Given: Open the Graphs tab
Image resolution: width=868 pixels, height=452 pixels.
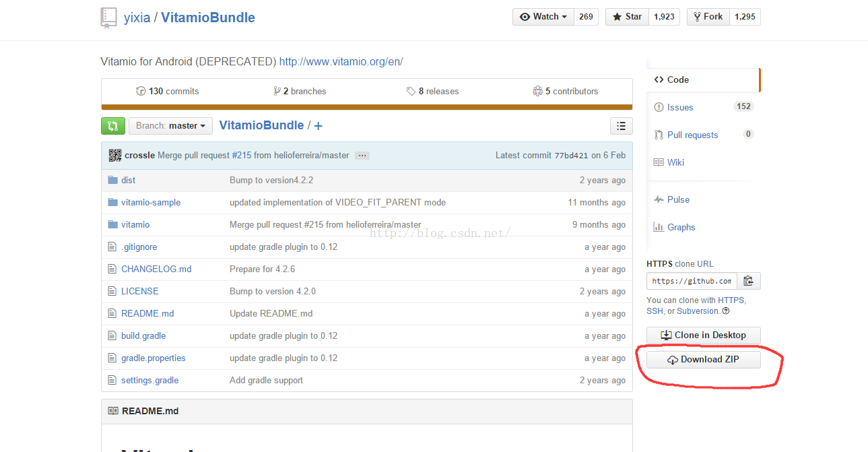Looking at the screenshot, I should (703, 227).
